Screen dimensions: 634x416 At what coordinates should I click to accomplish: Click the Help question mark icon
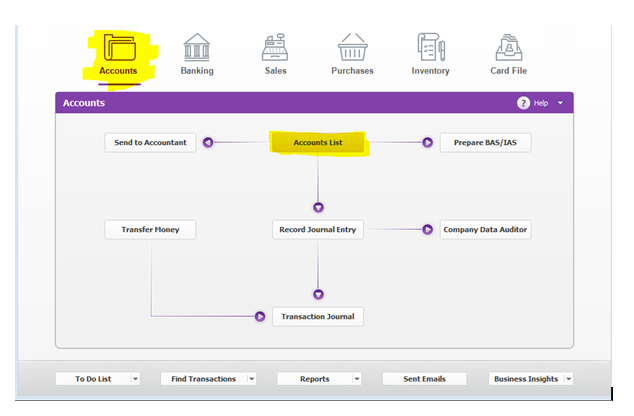[x=523, y=103]
